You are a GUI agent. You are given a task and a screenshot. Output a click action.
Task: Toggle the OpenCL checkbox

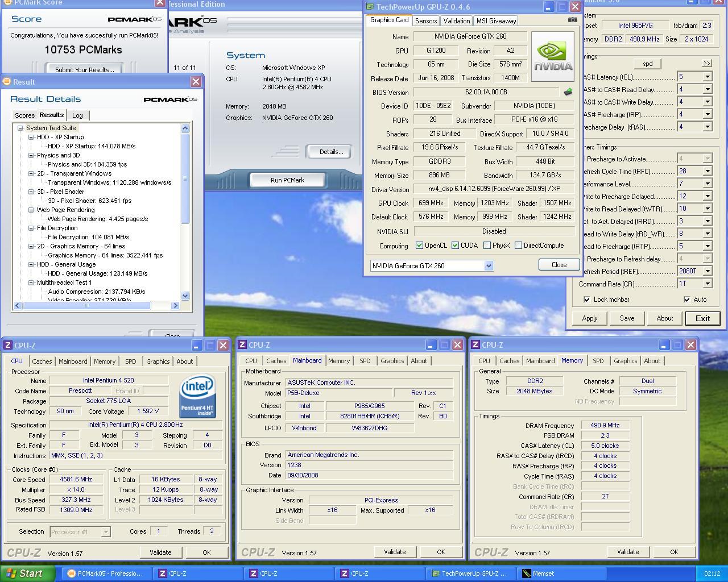419,246
